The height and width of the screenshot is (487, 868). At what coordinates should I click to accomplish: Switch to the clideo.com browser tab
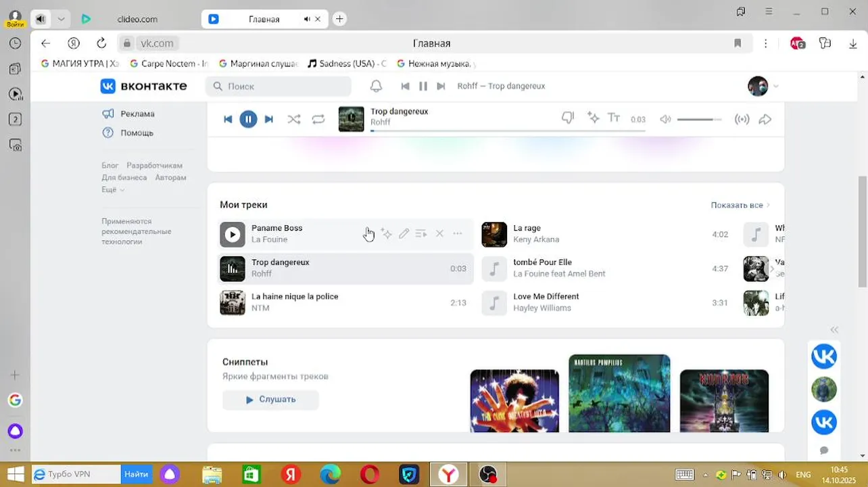click(x=137, y=19)
